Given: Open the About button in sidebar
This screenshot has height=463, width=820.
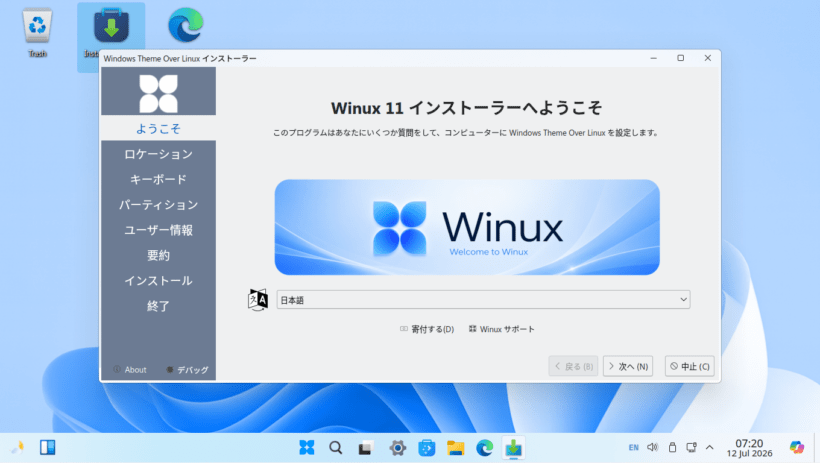Looking at the screenshot, I should [130, 369].
